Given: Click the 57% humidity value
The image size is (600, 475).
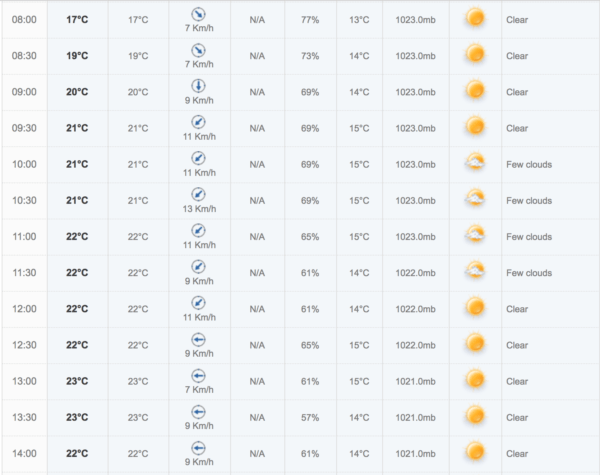Looking at the screenshot, I should point(310,418).
